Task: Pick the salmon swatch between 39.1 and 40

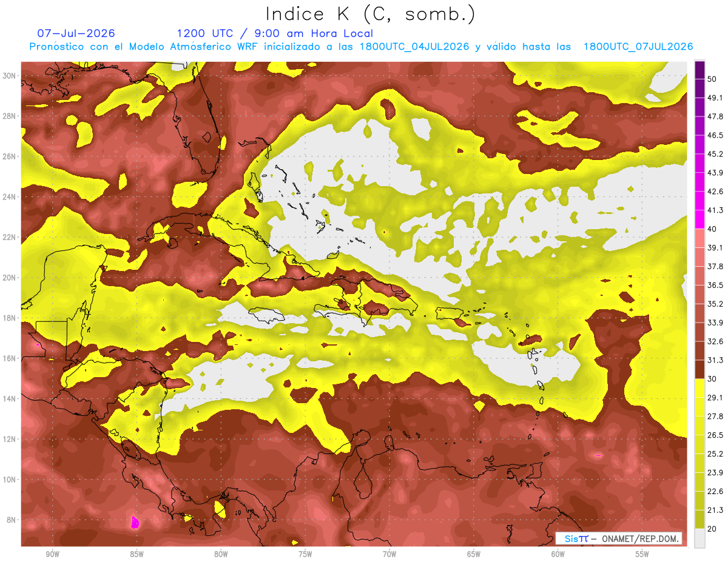Action: click(x=699, y=238)
